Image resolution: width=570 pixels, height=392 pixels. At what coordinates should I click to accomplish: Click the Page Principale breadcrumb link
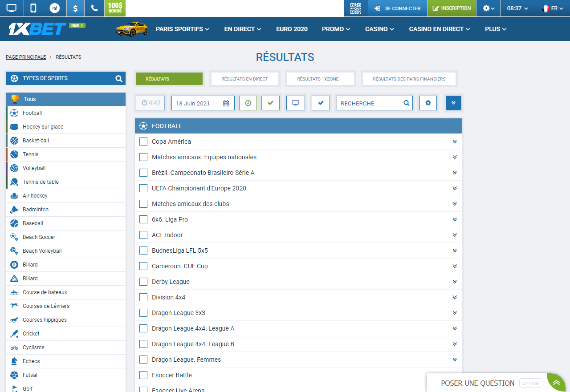point(26,57)
